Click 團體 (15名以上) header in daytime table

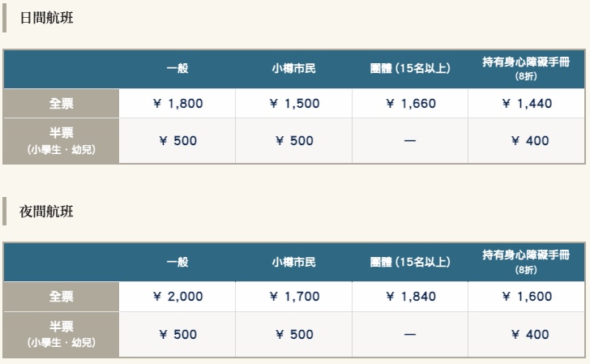(x=410, y=69)
